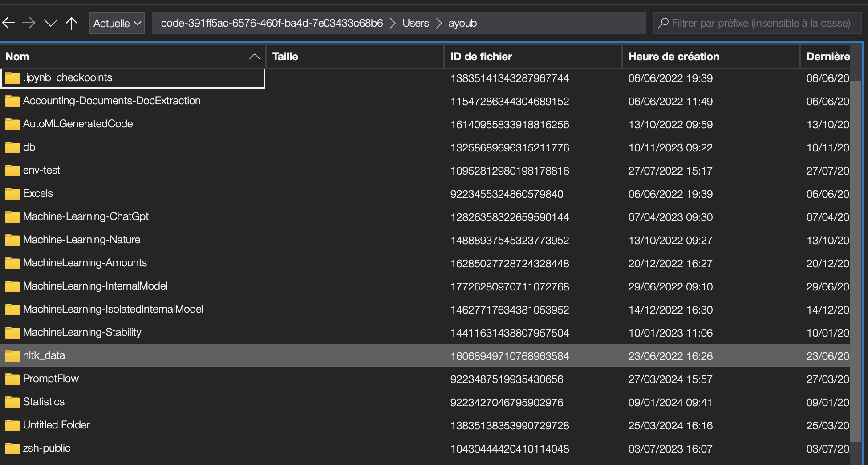Select MachineLearning-IsolatedInternalModel folder icon
Screen dimensions: 868x465
(x=12, y=310)
